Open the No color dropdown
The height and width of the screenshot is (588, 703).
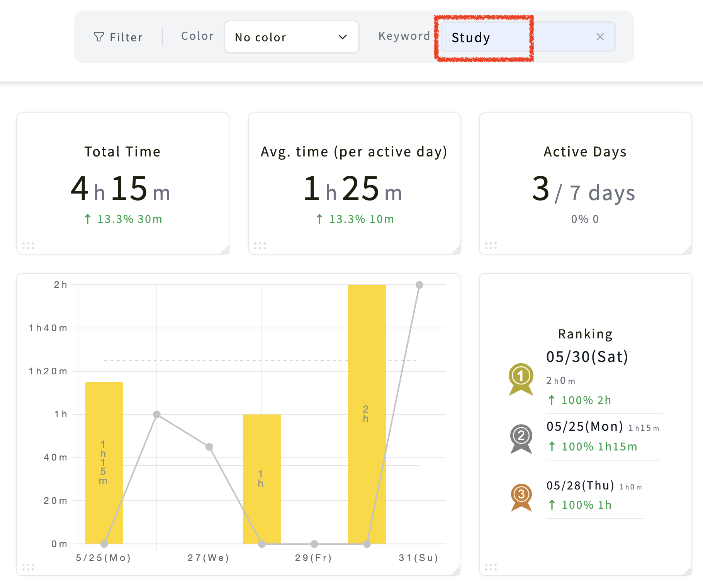[x=292, y=37]
